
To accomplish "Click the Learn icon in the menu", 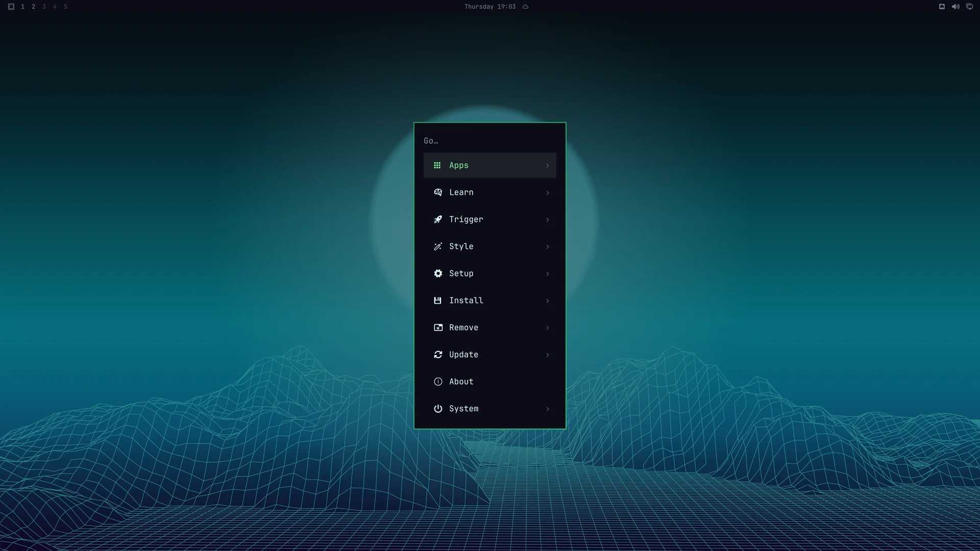I will click(x=438, y=192).
